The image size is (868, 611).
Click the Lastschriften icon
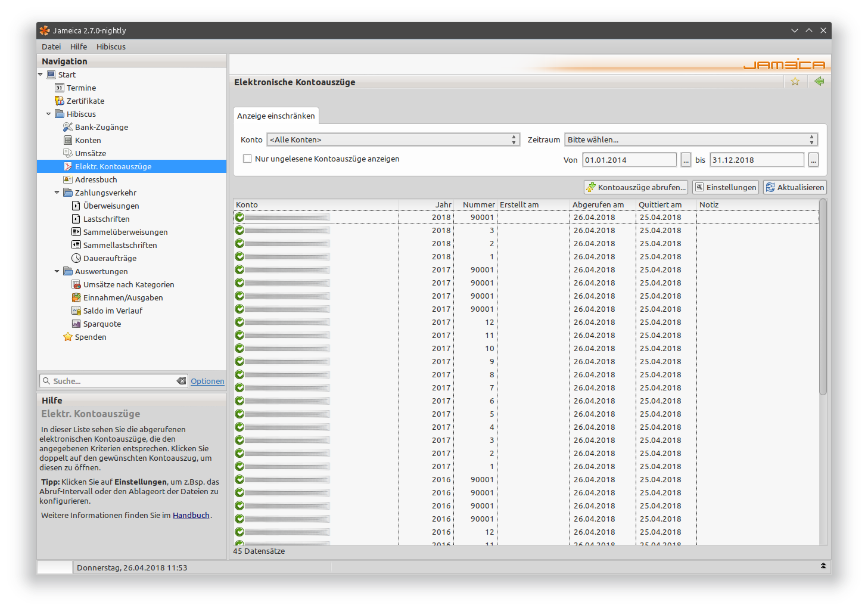coord(76,219)
